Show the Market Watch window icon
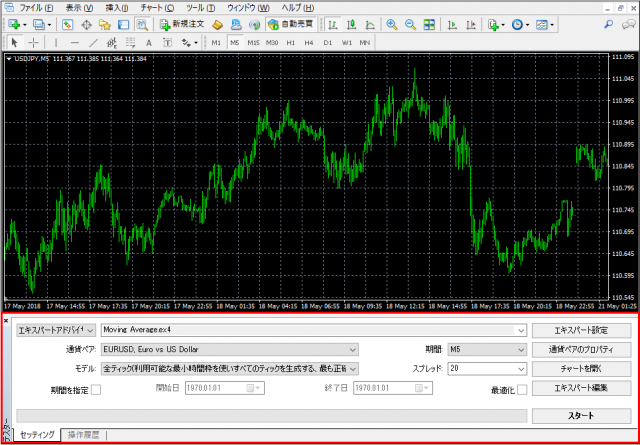The image size is (640, 445). point(67,24)
